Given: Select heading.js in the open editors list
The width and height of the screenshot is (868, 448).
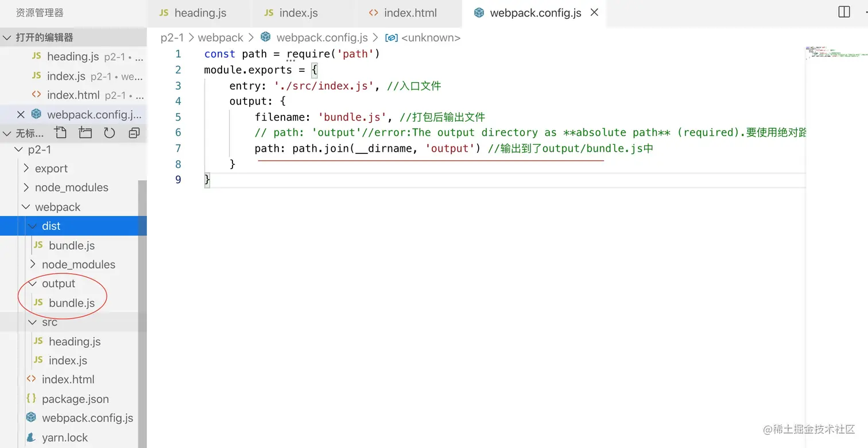Looking at the screenshot, I should (73, 56).
